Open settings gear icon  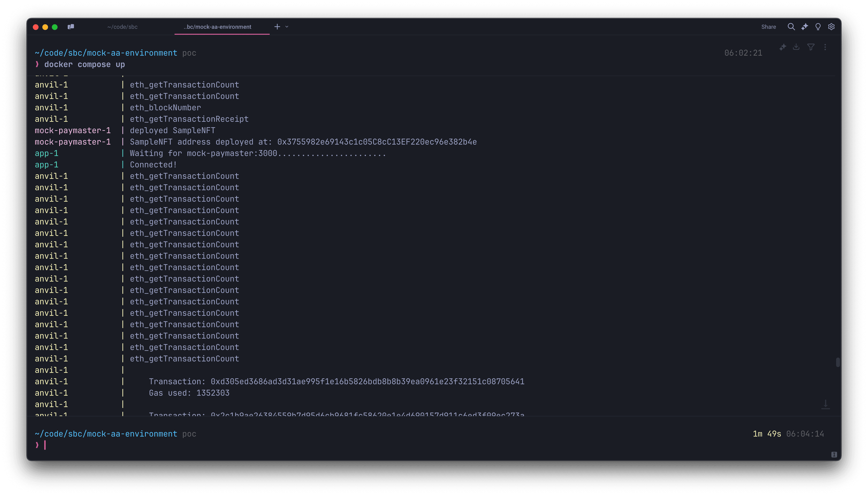pyautogui.click(x=831, y=27)
